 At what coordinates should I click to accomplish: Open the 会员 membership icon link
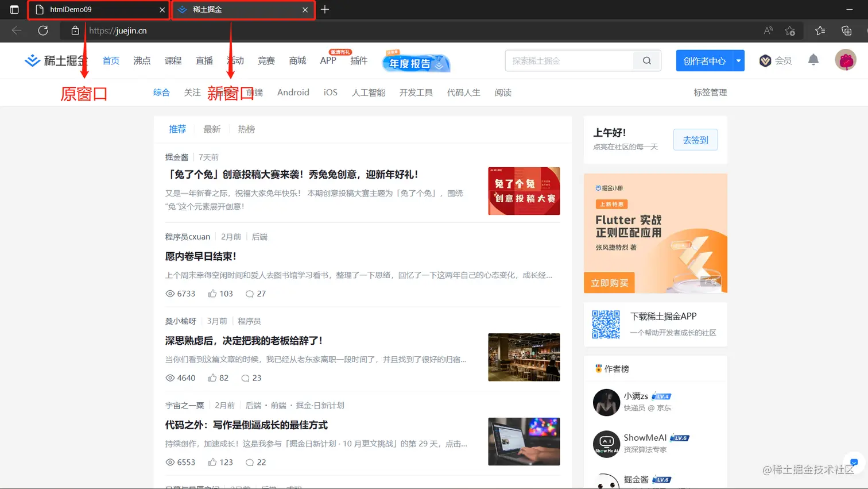[776, 60]
